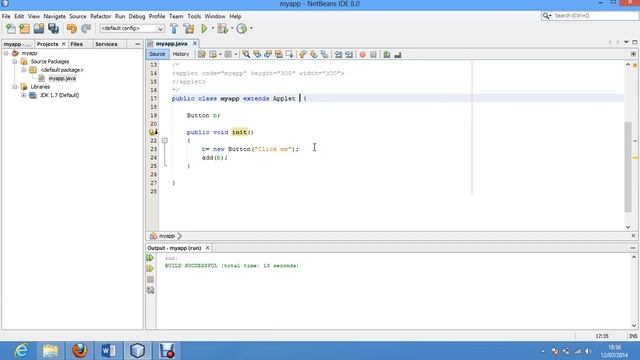Click the Find Previous Occurrence editor icon
This screenshot has width=640, height=360.
[257, 54]
